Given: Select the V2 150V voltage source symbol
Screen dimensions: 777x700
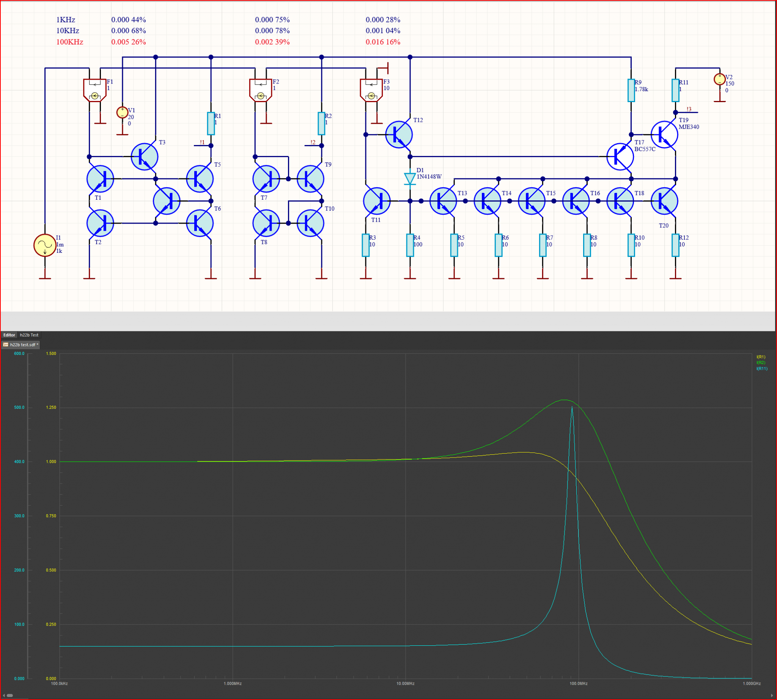Looking at the screenshot, I should point(719,79).
